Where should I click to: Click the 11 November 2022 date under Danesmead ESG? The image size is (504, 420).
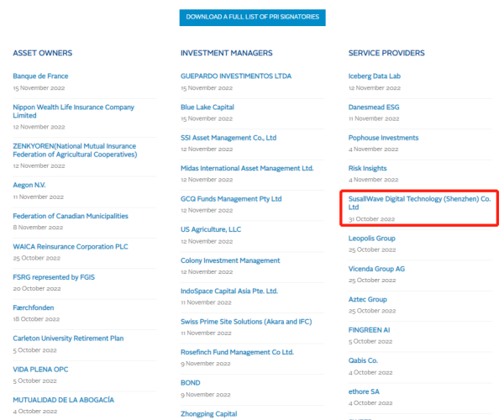coord(374,118)
